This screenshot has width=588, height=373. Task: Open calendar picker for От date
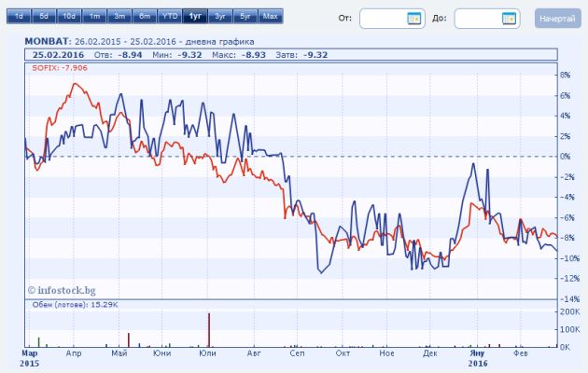(414, 19)
